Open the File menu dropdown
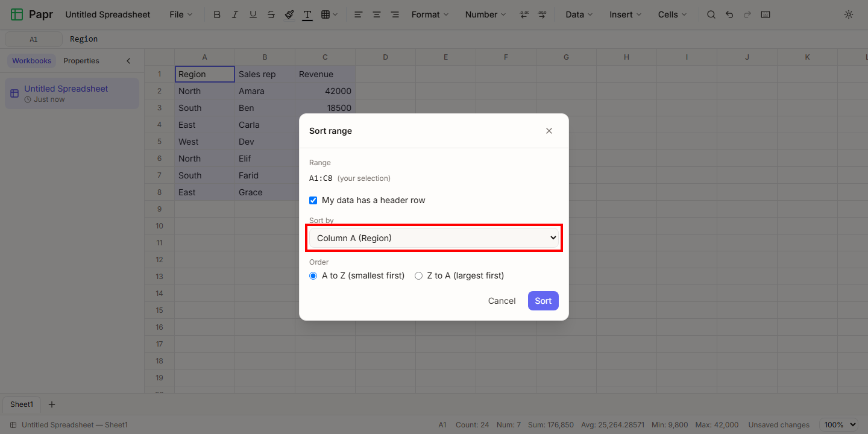The image size is (868, 434). coord(181,14)
